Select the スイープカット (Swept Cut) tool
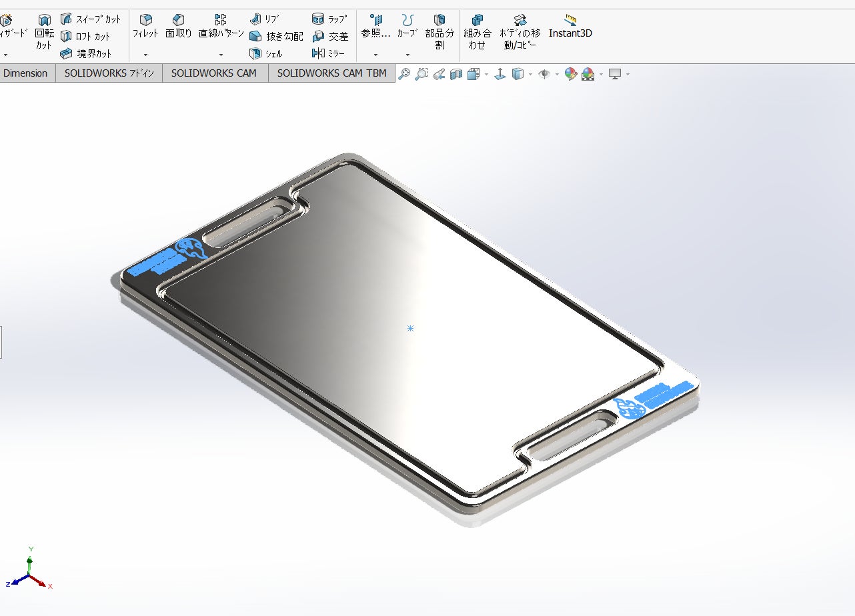The image size is (855, 616). pos(91,19)
